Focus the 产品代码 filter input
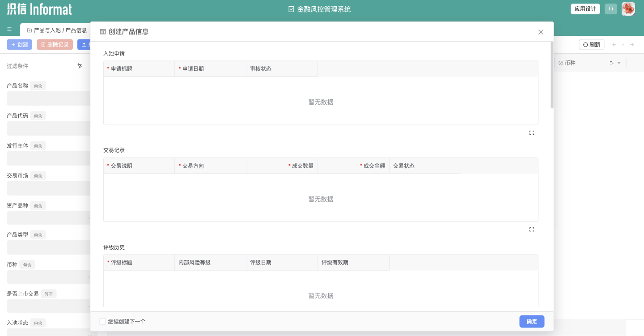 [49, 128]
